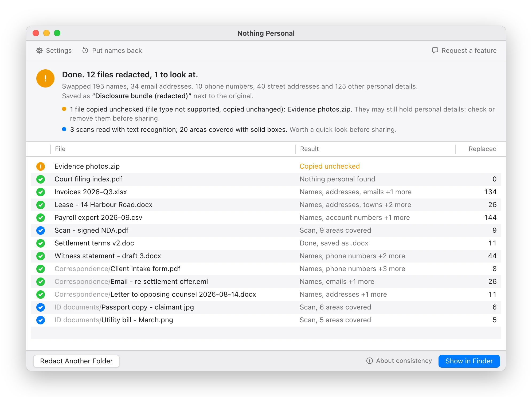Click 'Scan, 6 areas covered' result
The width and height of the screenshot is (532, 397).
pos(335,307)
